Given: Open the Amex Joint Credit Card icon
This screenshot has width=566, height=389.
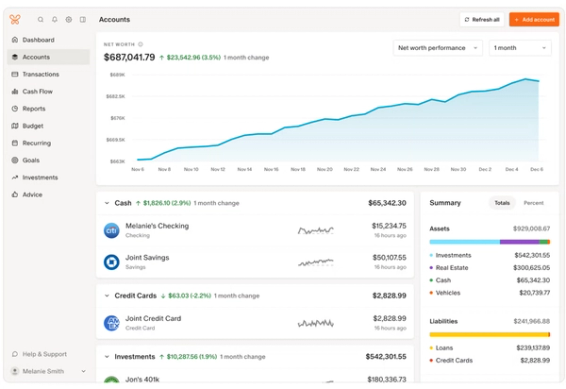Looking at the screenshot, I should pos(112,323).
